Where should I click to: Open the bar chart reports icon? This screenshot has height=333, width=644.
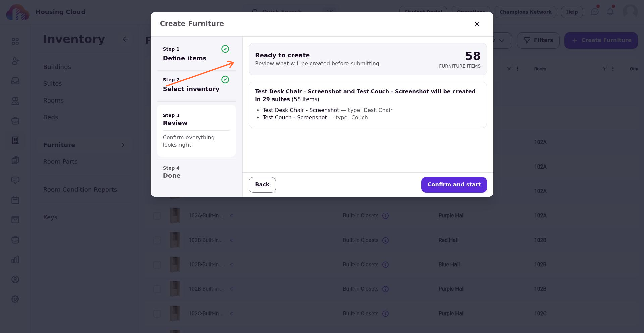pyautogui.click(x=15, y=260)
